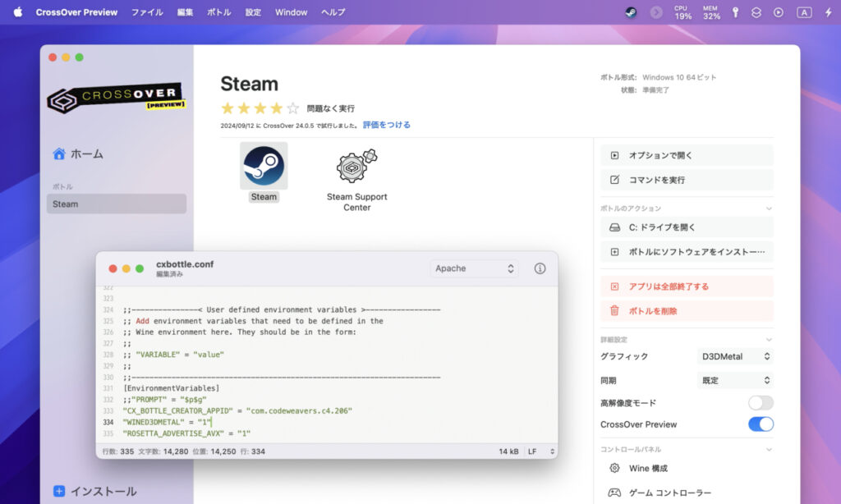Viewport: 841px width, 504px height.
Task: Open Steam Support Center icon
Action: pyautogui.click(x=356, y=166)
